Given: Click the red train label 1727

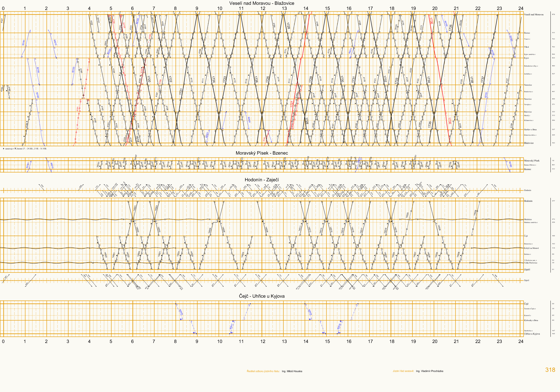Looking at the screenshot, I should coord(292,104).
